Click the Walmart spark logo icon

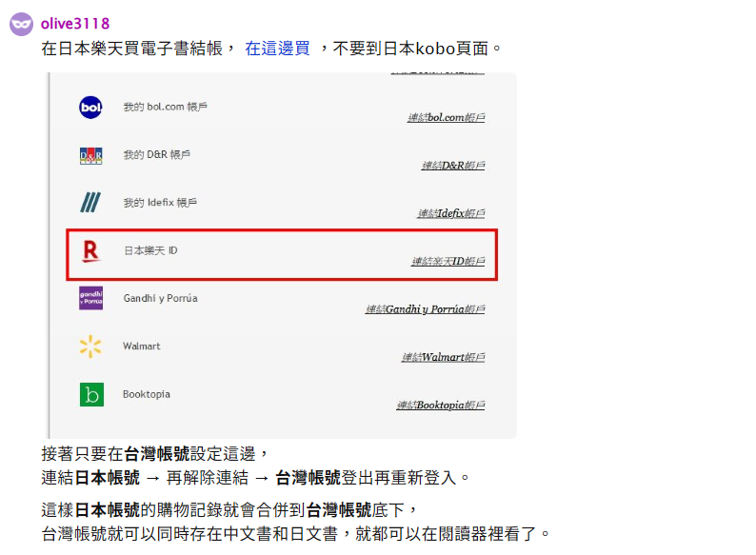[90, 347]
